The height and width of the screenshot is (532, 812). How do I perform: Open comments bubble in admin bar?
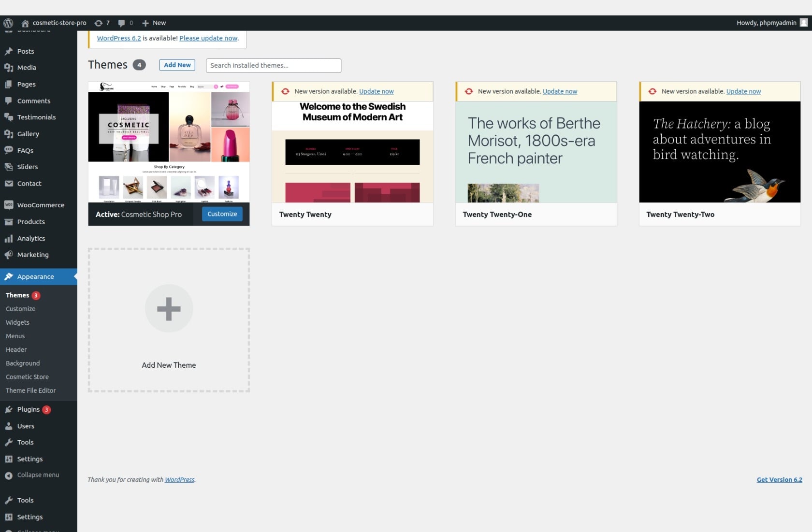coord(121,23)
